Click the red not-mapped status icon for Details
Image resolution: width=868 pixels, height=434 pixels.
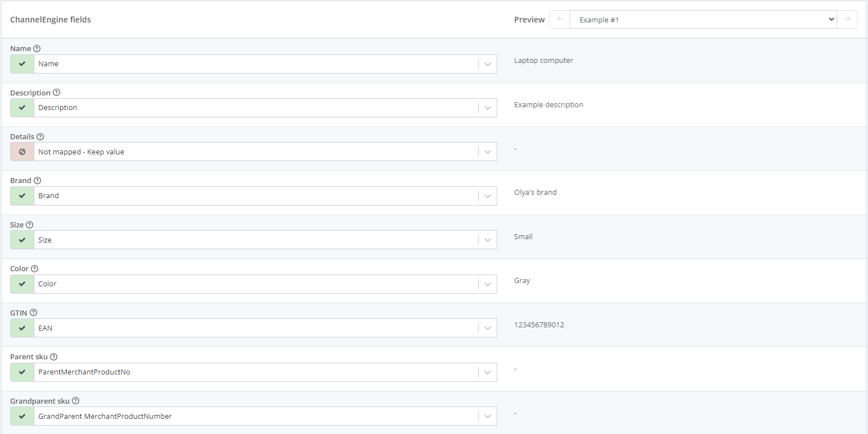coord(22,152)
